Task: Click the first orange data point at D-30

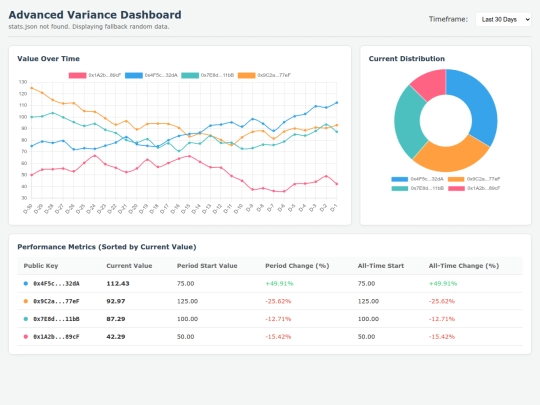Action: tap(32, 88)
